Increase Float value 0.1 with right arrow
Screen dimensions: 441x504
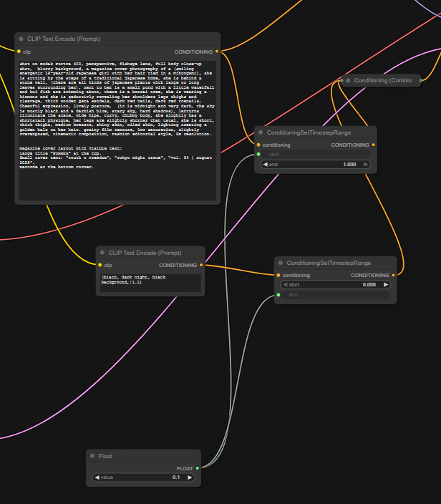pos(190,478)
